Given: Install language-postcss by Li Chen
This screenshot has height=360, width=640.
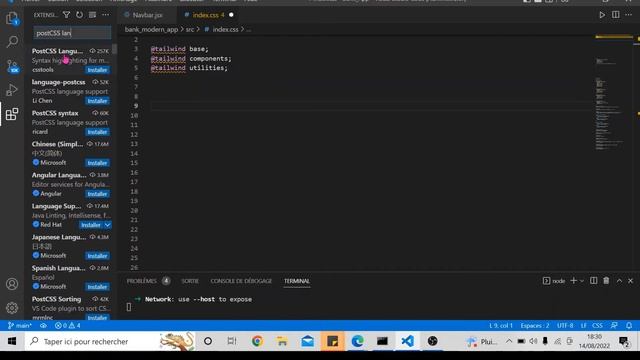Looking at the screenshot, I should coord(97,101).
